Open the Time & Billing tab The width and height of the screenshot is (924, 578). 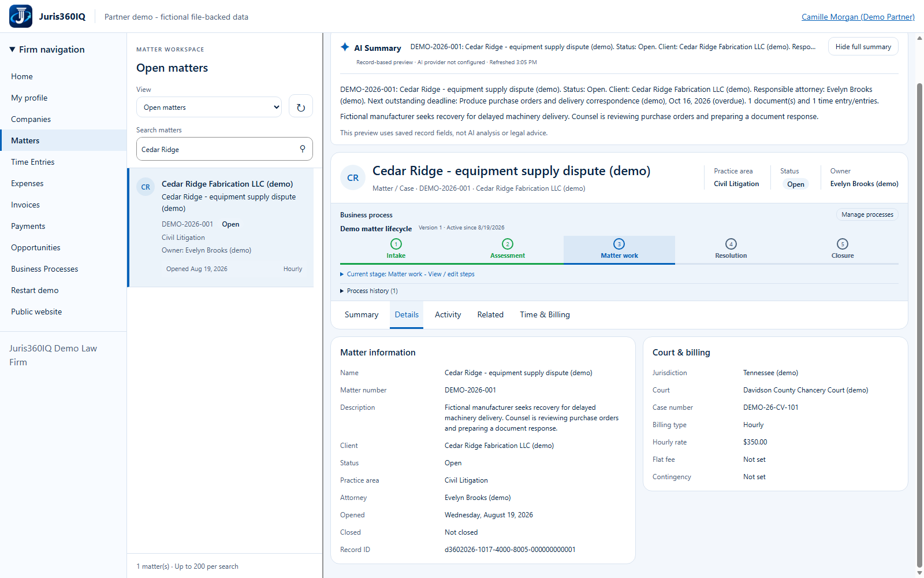pyautogui.click(x=545, y=314)
